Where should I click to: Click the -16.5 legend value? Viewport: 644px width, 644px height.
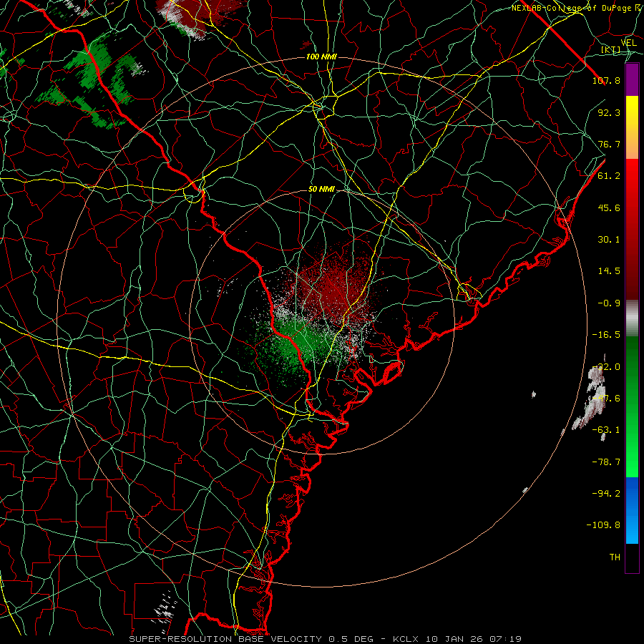(x=606, y=335)
